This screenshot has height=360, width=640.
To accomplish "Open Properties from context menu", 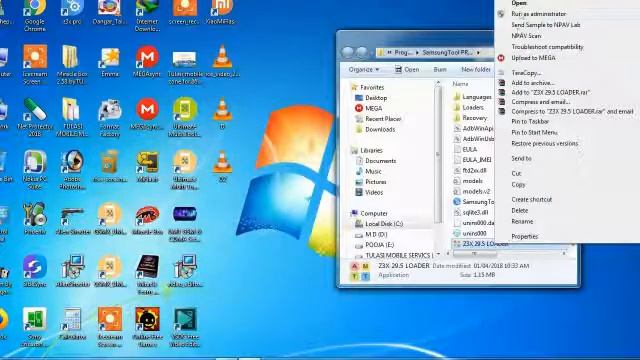I will coord(524,237).
